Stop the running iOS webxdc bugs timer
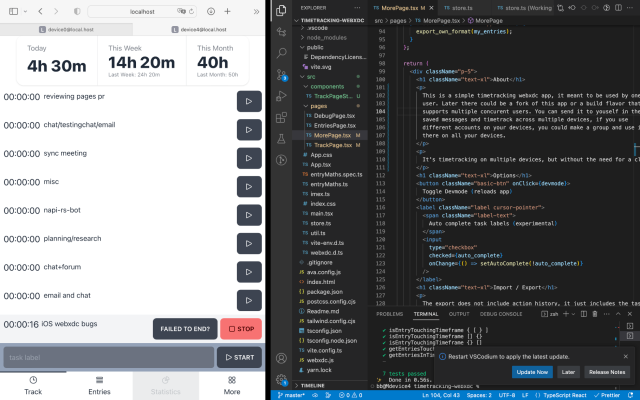This screenshot has width=640, height=400. click(x=241, y=328)
